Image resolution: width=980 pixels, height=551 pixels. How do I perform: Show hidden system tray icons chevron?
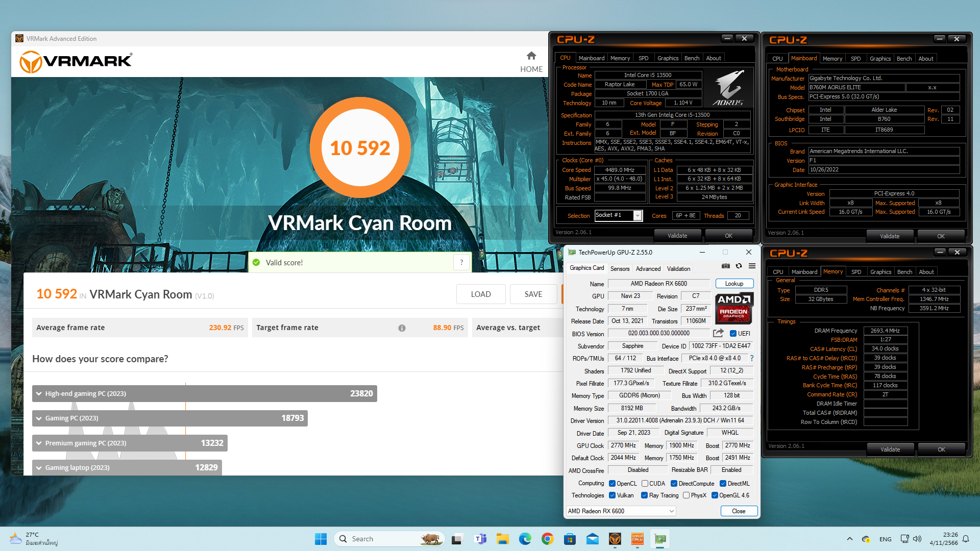point(849,539)
